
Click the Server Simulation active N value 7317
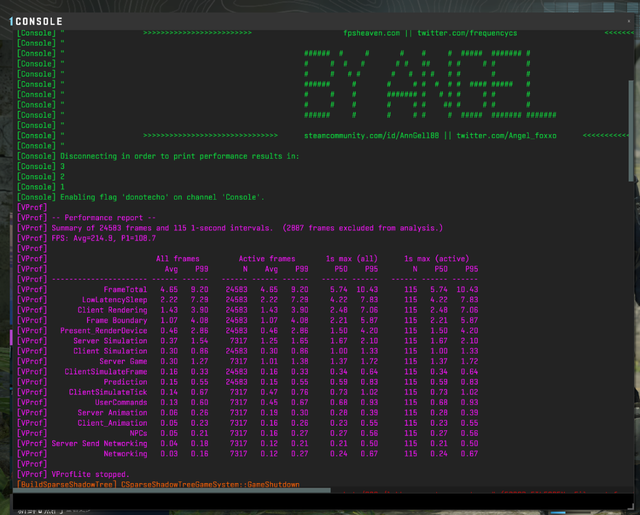(238, 341)
